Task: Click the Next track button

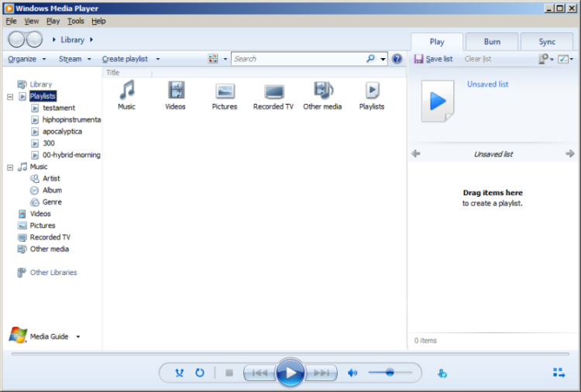Action: 321,373
